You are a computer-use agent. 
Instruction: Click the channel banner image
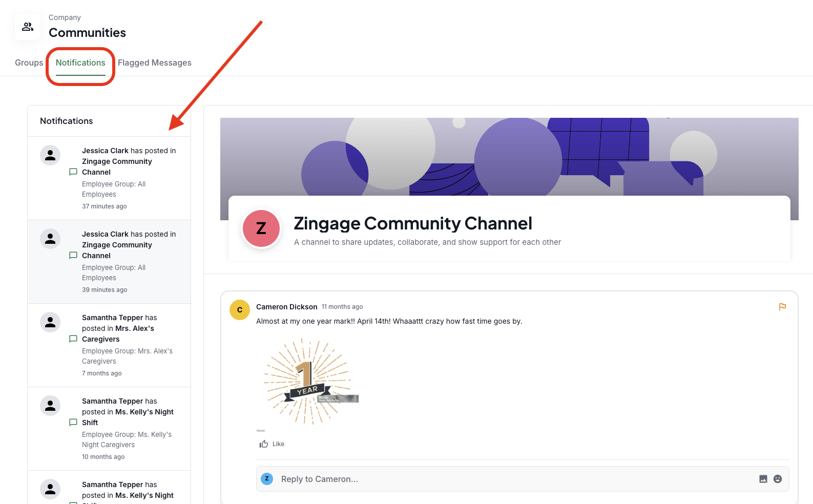point(509,156)
